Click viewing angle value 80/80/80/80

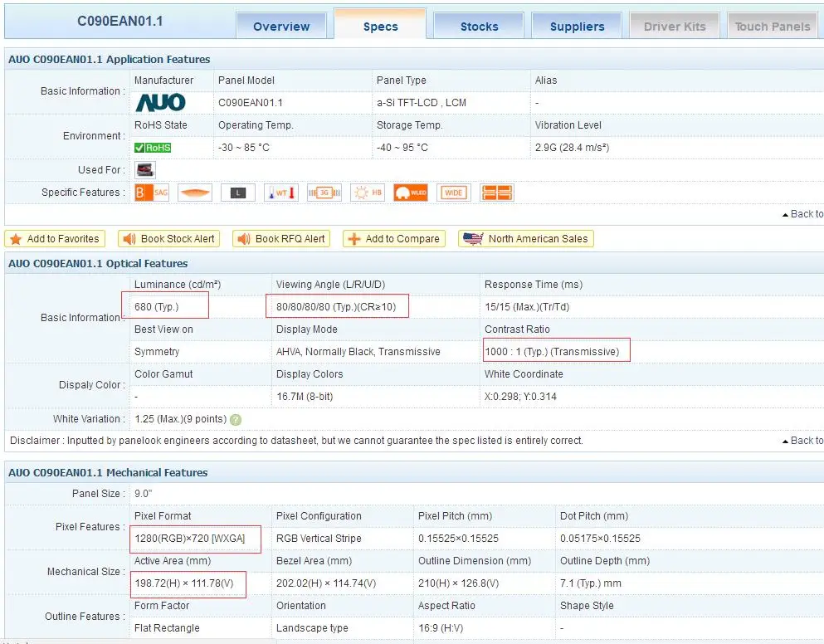pyautogui.click(x=303, y=307)
